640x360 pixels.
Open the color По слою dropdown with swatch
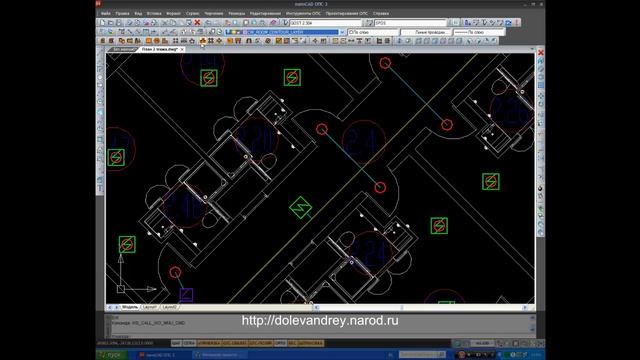[x=373, y=32]
